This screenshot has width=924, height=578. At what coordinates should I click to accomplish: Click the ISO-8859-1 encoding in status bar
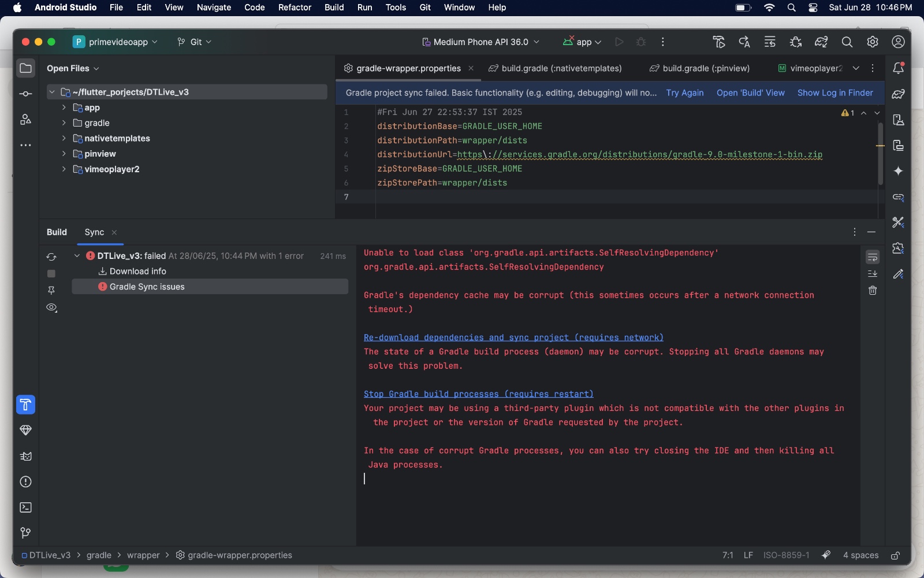[x=786, y=555]
